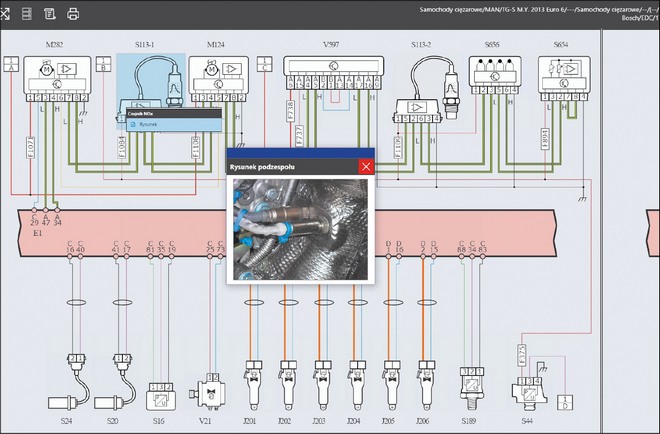
Task: Click the Rysunek podzespołu title bar
Action: (x=290, y=167)
